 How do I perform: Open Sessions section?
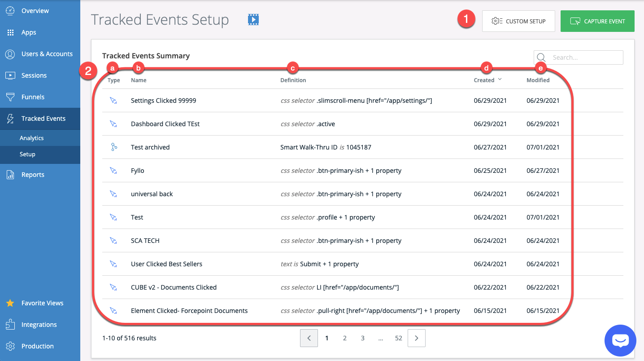click(x=40, y=75)
